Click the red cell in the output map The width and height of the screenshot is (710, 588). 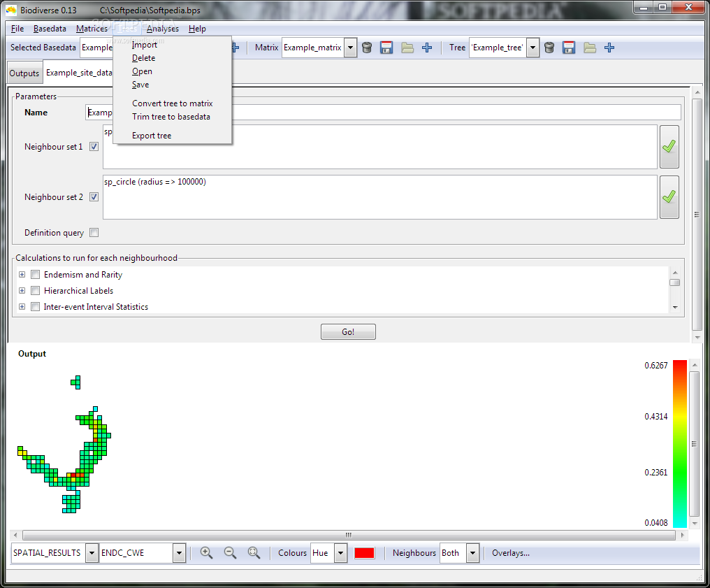(x=73, y=475)
